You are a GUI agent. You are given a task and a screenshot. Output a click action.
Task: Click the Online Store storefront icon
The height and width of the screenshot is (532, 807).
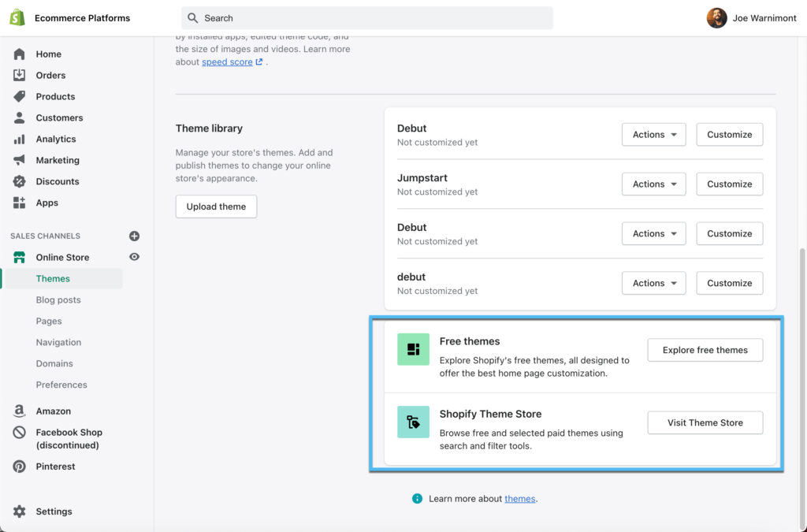point(19,257)
